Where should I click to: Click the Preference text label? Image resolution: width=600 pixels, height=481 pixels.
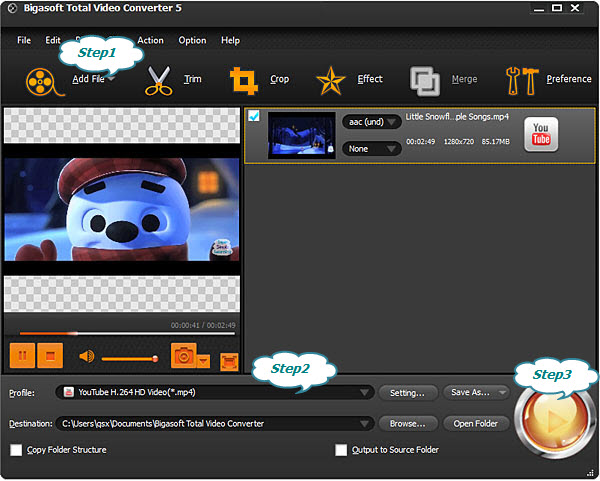click(x=569, y=79)
